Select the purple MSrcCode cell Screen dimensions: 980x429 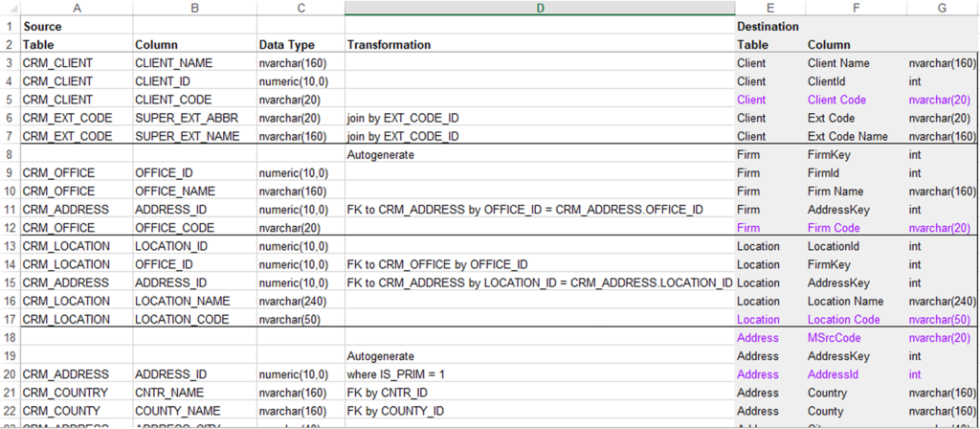click(x=856, y=338)
